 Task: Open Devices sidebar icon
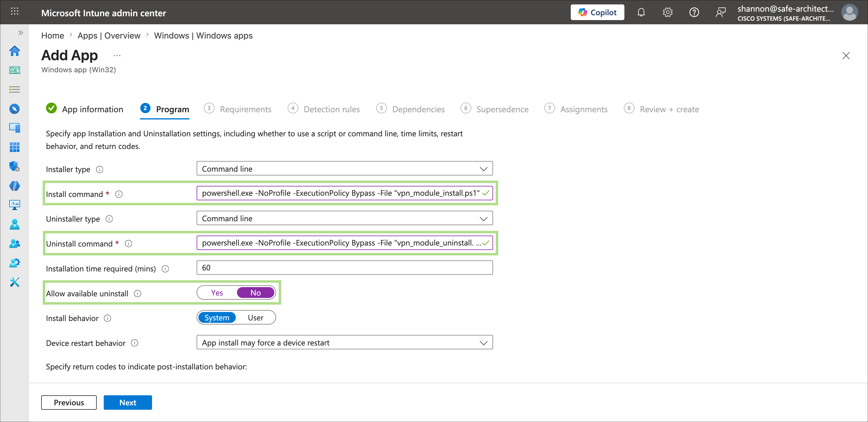14,128
